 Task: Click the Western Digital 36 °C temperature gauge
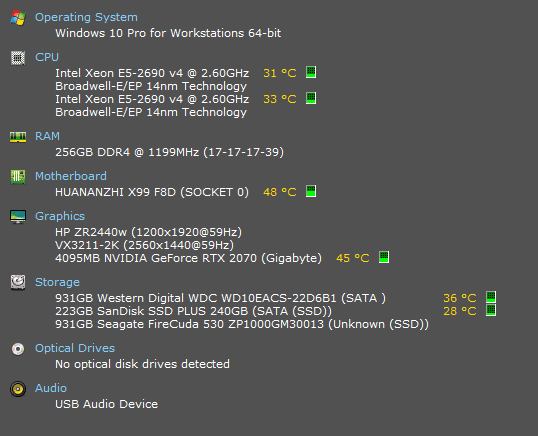point(491,297)
